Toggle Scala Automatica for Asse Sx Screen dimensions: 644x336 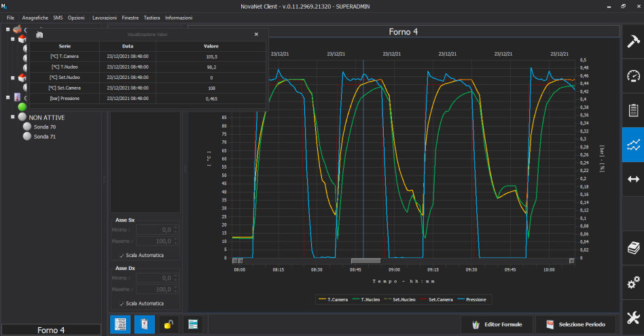point(122,256)
